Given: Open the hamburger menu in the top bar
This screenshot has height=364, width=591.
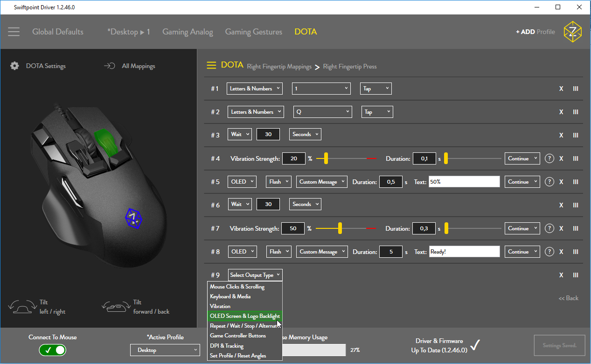Looking at the screenshot, I should [14, 32].
